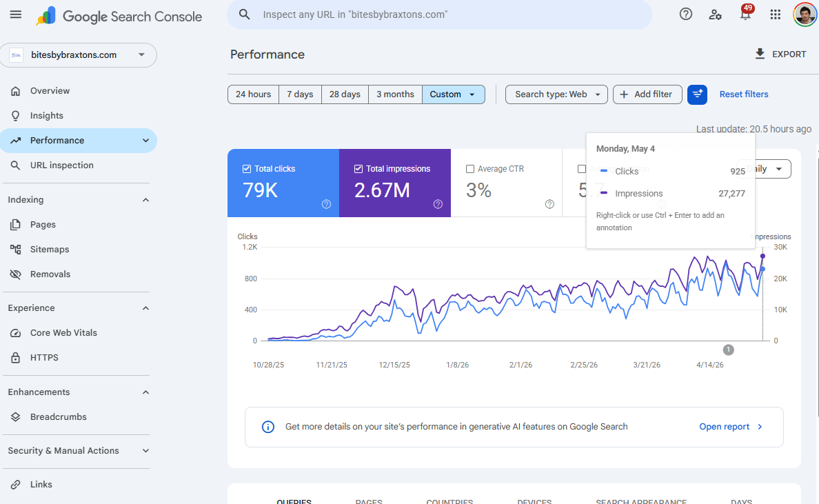Collapse the Performance menu chevron
The width and height of the screenshot is (819, 504).
tap(145, 141)
